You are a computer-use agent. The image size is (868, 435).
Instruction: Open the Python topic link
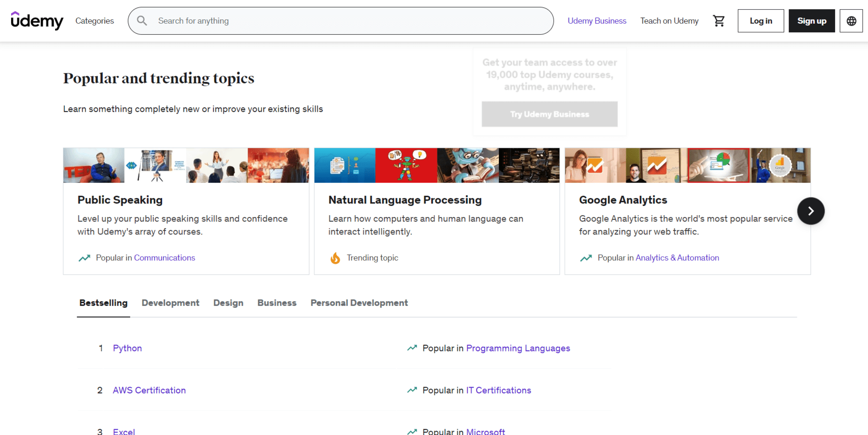click(127, 348)
